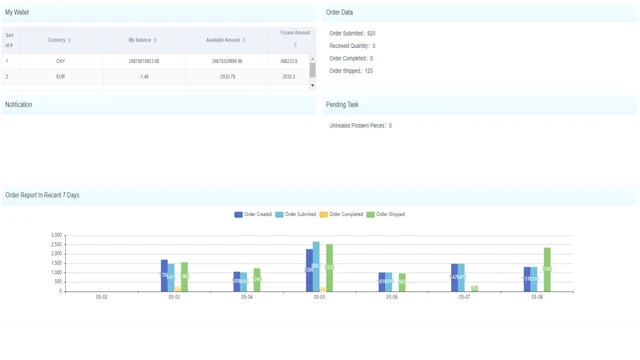Screen dimensions: 640x360
Task: Select the EUR currency cell
Action: [x=60, y=77]
